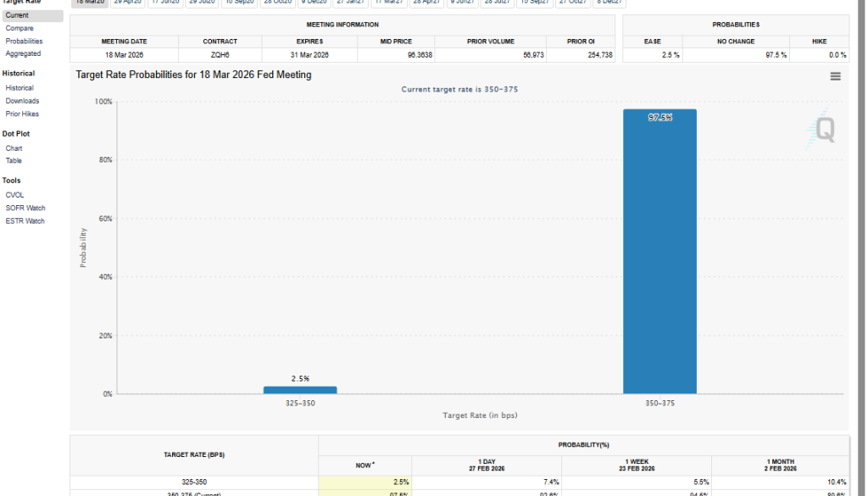Select Current in Target Rate sidebar
The image size is (868, 496).
point(17,15)
